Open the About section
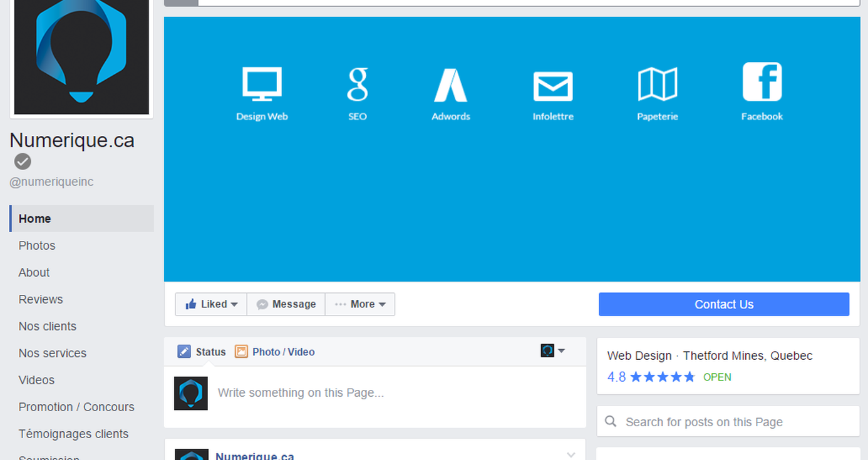Screen dimensions: 868x460 click(x=34, y=272)
